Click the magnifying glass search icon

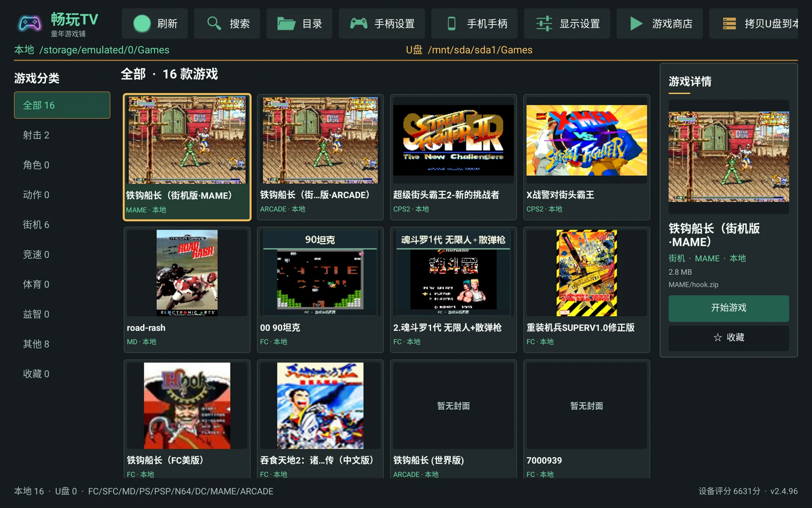[x=214, y=24]
